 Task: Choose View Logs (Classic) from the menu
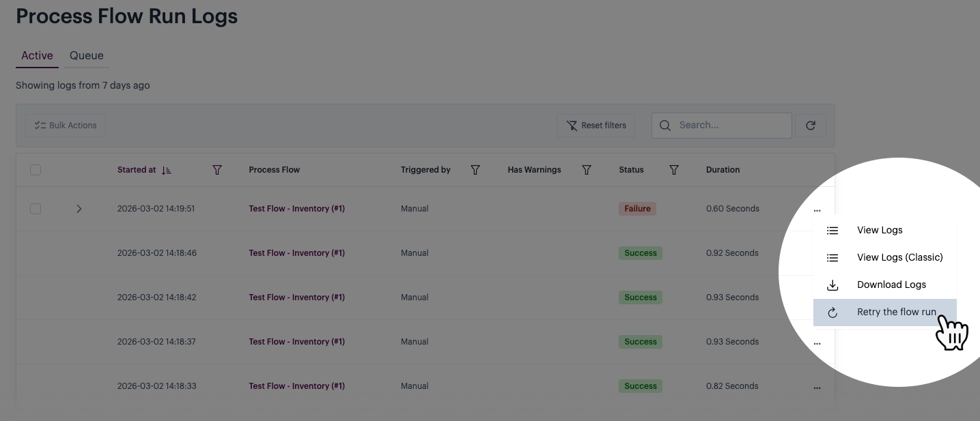point(899,257)
